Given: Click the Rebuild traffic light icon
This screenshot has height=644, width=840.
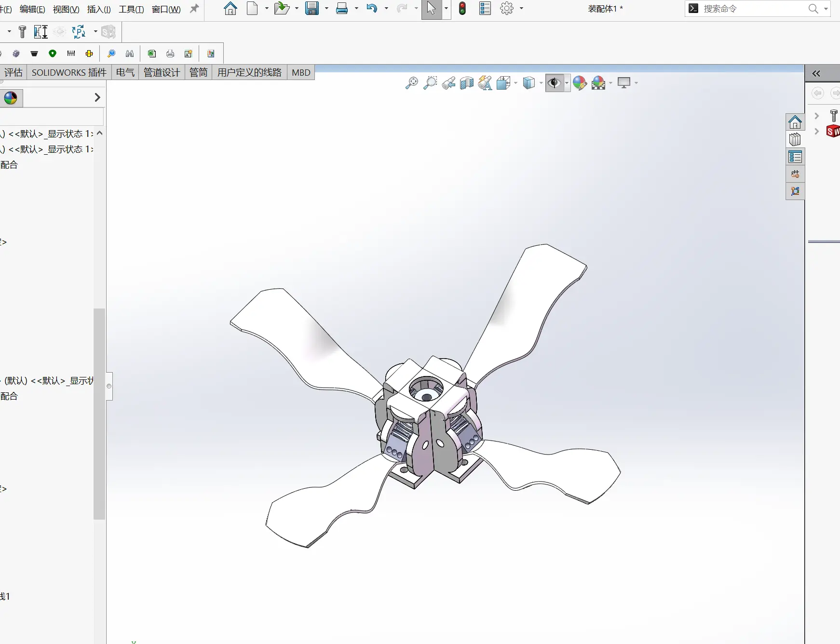Looking at the screenshot, I should [x=462, y=9].
